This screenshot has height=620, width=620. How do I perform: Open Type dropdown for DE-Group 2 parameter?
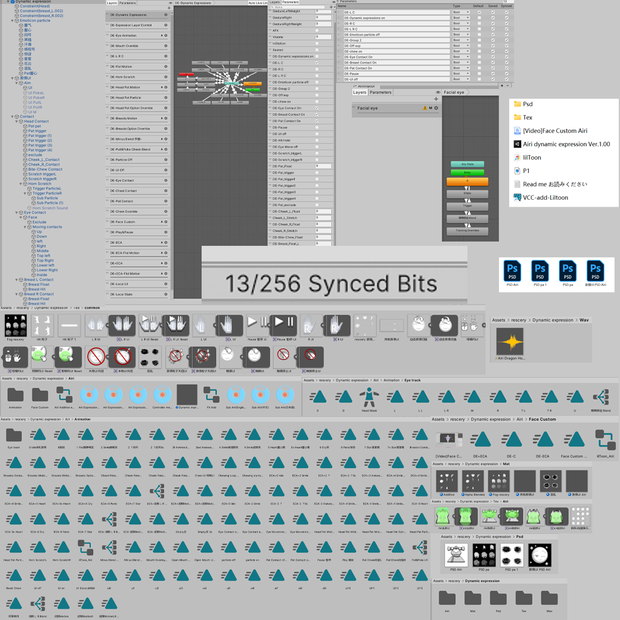461,40
